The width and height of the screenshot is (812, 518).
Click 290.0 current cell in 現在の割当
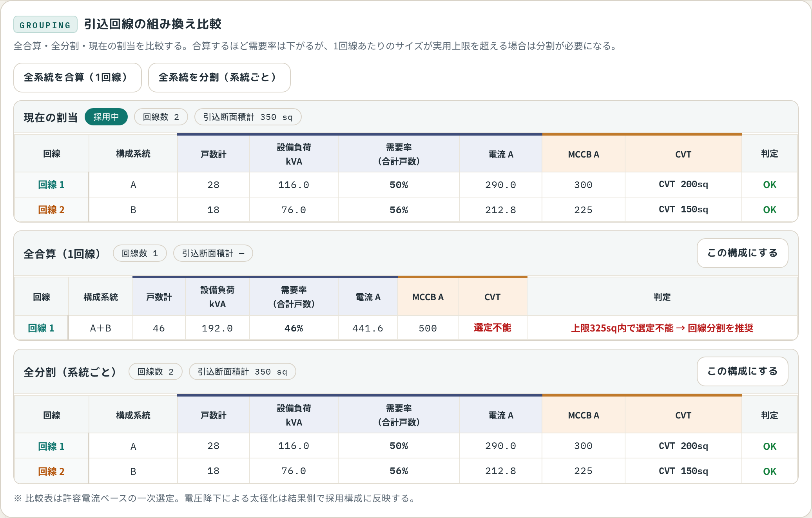tap(501, 185)
